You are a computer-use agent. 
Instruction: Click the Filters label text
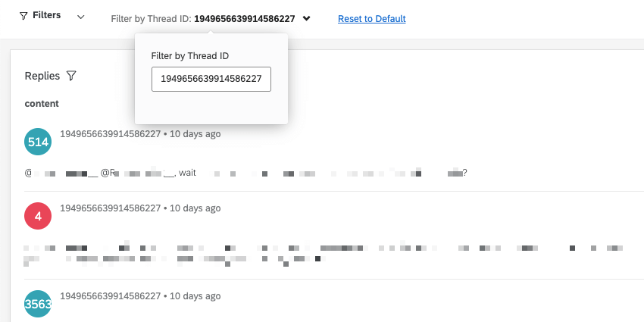(x=47, y=16)
